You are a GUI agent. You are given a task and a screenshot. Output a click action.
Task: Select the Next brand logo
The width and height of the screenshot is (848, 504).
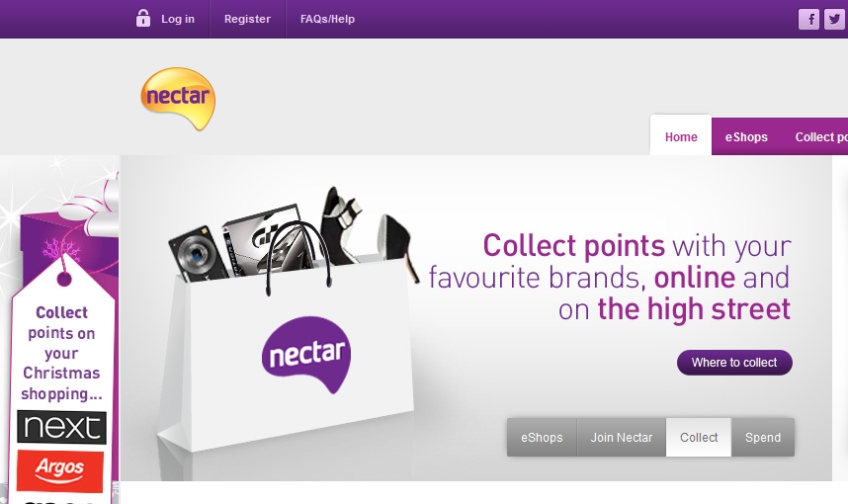click(61, 427)
